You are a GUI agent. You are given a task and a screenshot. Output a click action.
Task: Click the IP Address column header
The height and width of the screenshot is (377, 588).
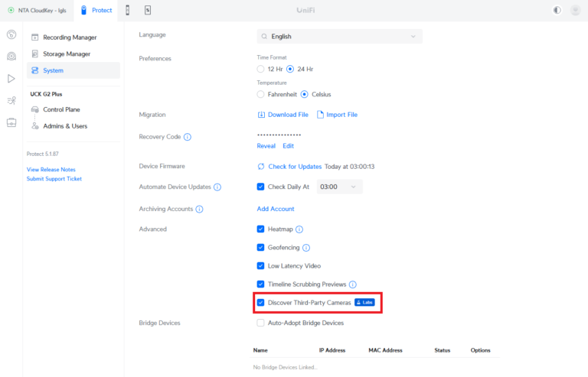[x=332, y=350]
